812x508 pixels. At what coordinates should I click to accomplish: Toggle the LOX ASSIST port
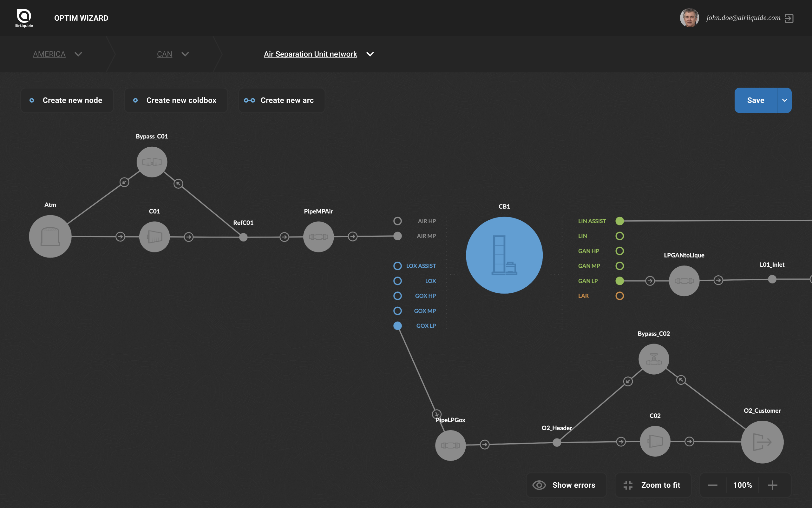tap(397, 266)
